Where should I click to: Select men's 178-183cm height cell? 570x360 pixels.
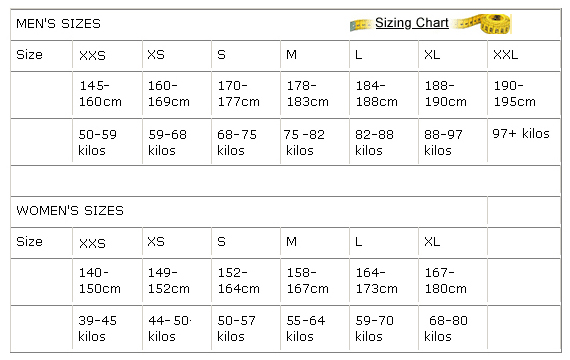[308, 94]
